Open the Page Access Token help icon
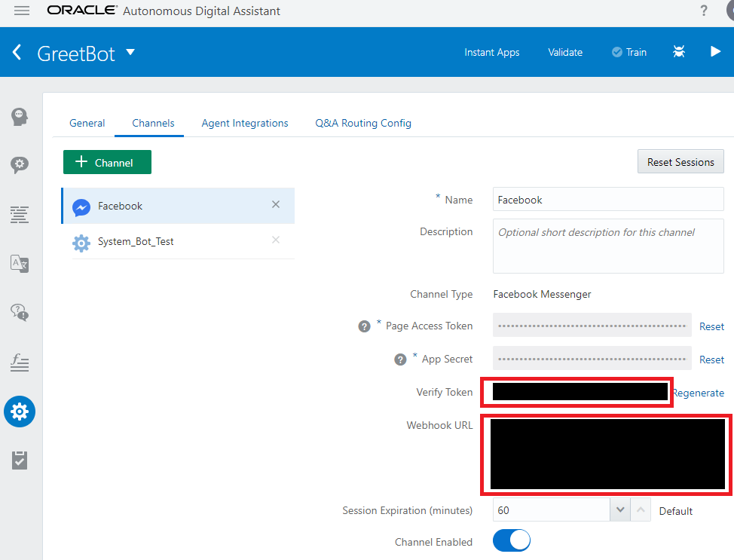Viewport: 734px width, 560px height. click(x=364, y=326)
